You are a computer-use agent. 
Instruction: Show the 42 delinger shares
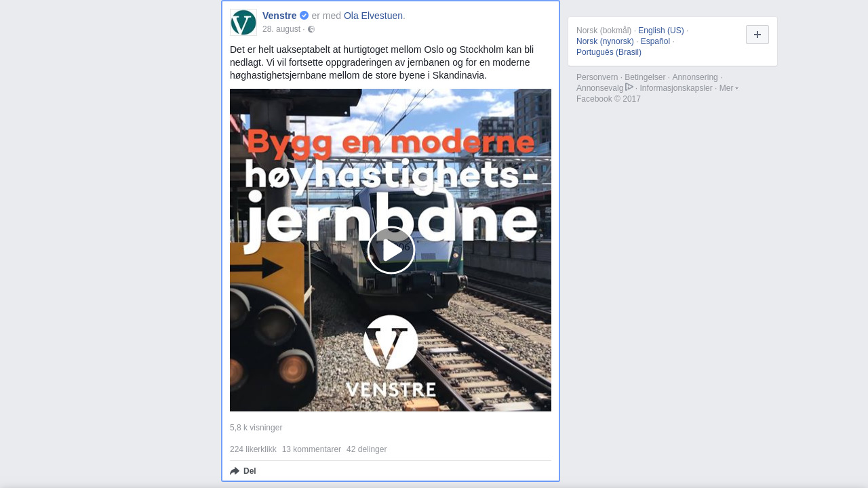tap(367, 449)
